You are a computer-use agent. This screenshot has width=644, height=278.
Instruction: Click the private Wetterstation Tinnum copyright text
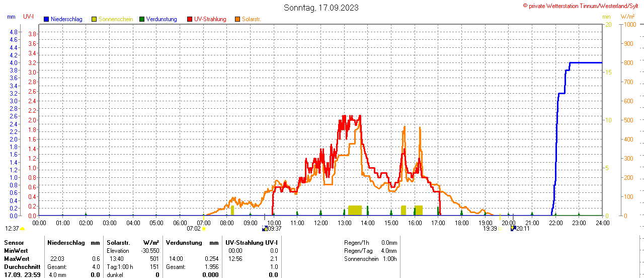pos(583,6)
